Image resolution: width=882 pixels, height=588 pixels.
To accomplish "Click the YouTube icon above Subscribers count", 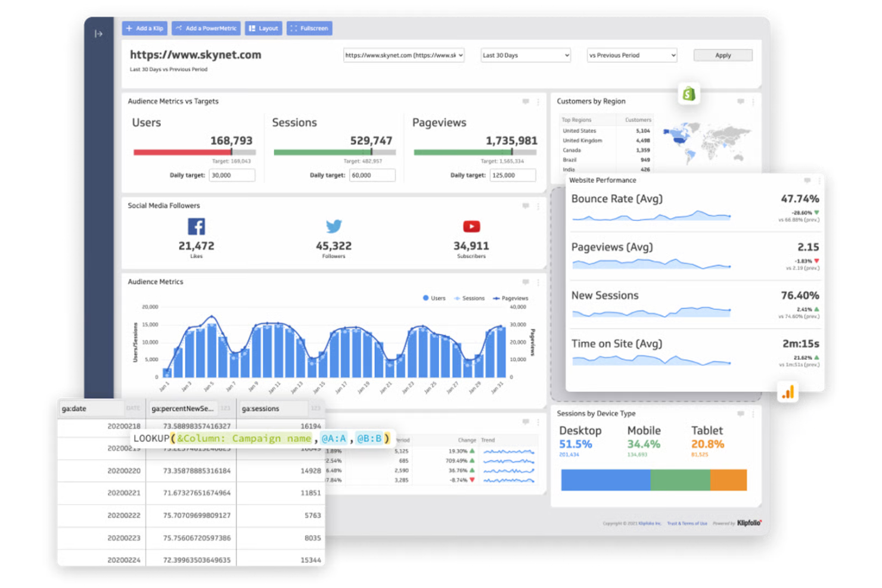I will [x=471, y=226].
